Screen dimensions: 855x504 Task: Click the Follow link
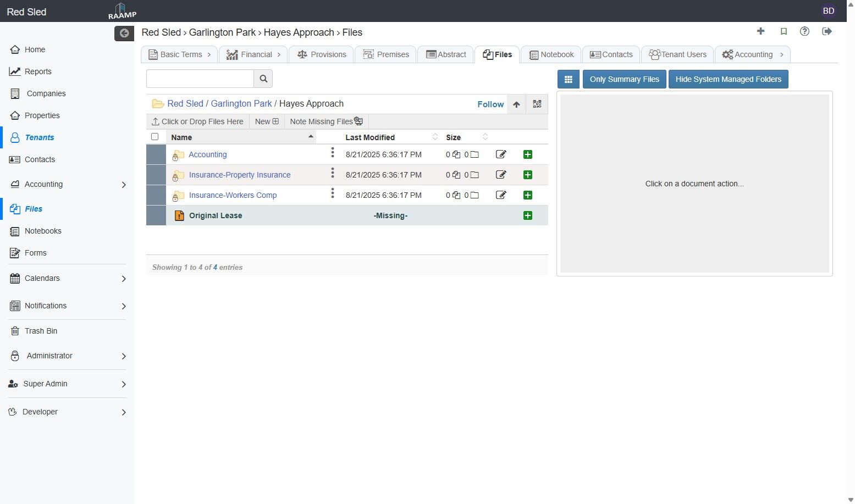click(x=490, y=104)
